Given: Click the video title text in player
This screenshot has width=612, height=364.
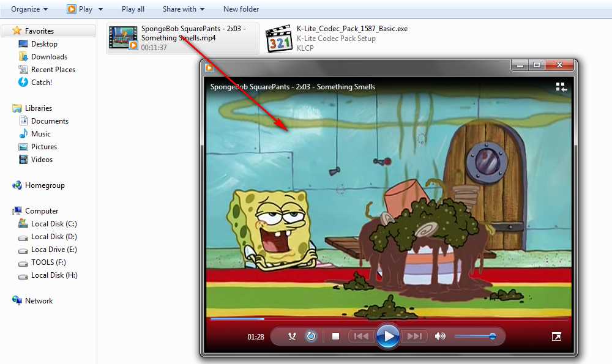Looking at the screenshot, I should 293,87.
